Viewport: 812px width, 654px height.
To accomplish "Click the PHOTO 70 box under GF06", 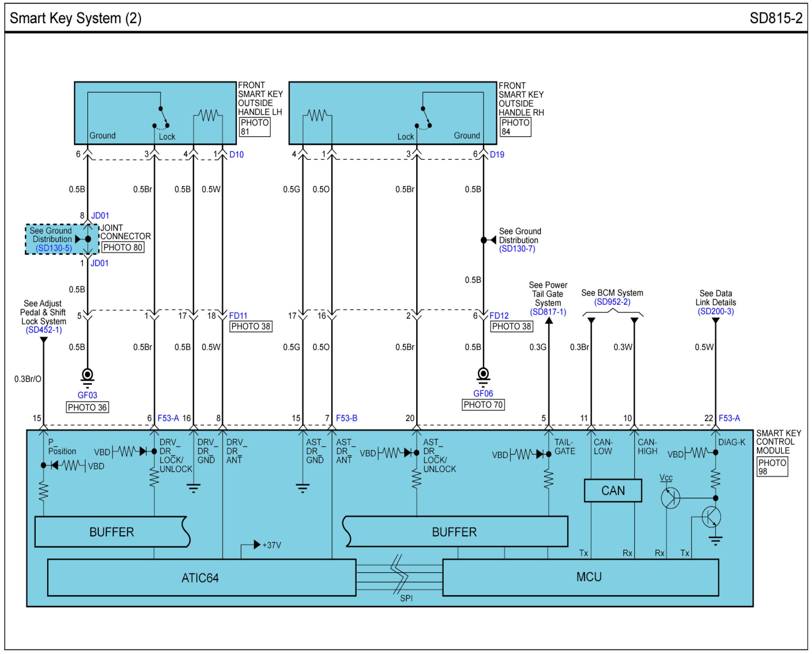I will click(x=483, y=404).
